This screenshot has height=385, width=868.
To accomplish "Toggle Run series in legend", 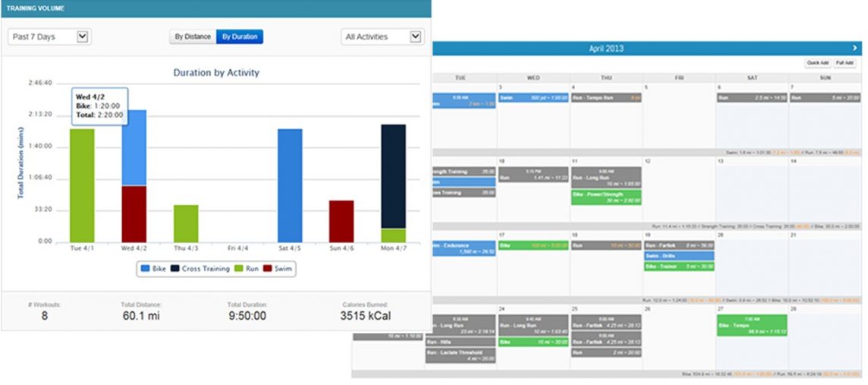I will tap(247, 269).
